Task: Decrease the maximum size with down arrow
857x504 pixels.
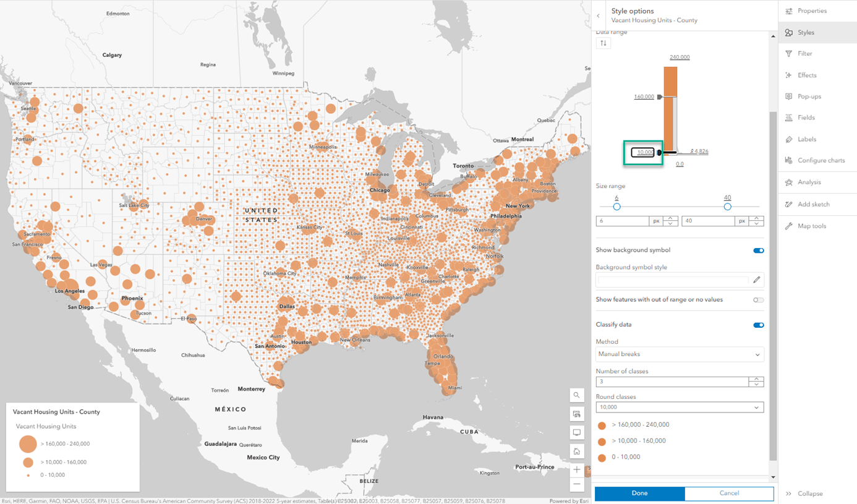Action: click(x=757, y=224)
